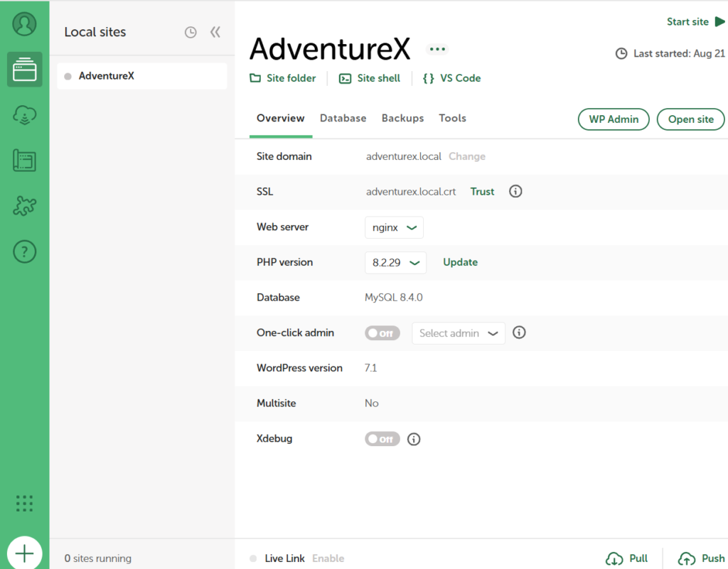Click the Site shell terminal icon
The image size is (728, 569).
345,78
